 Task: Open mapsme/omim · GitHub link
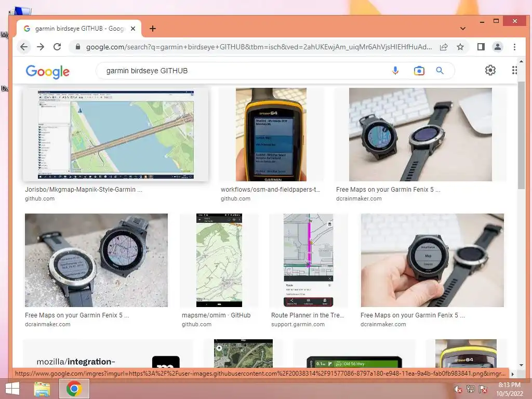coord(216,315)
